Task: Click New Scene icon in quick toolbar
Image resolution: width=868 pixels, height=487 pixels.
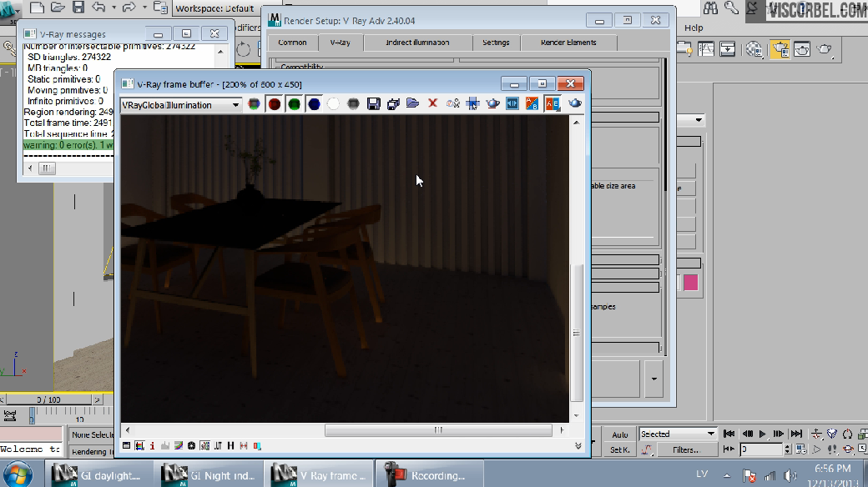Action: (x=37, y=8)
